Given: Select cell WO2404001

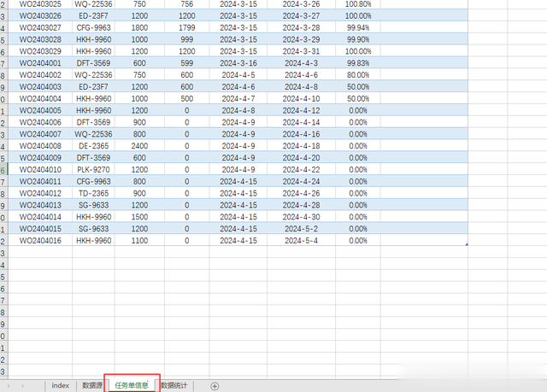Looking at the screenshot, I should (x=40, y=63).
